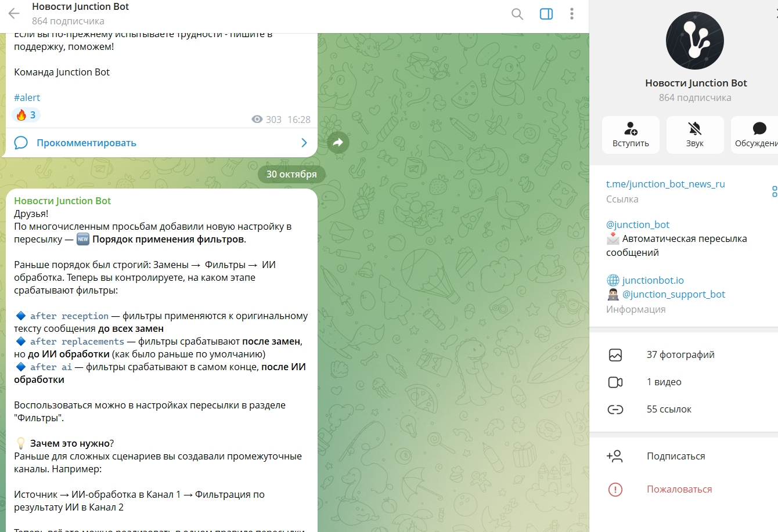The width and height of the screenshot is (778, 532).
Task: Share the post via the forward arrow icon
Action: pos(338,142)
